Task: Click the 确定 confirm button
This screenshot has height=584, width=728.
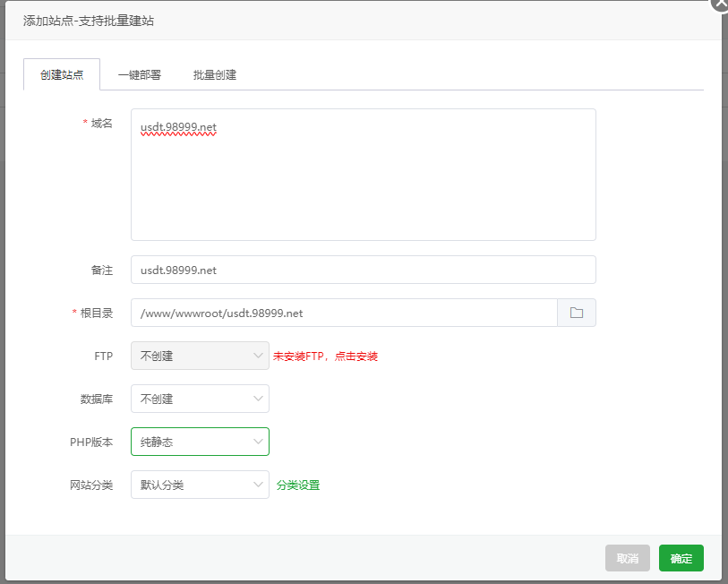Action: tap(681, 558)
